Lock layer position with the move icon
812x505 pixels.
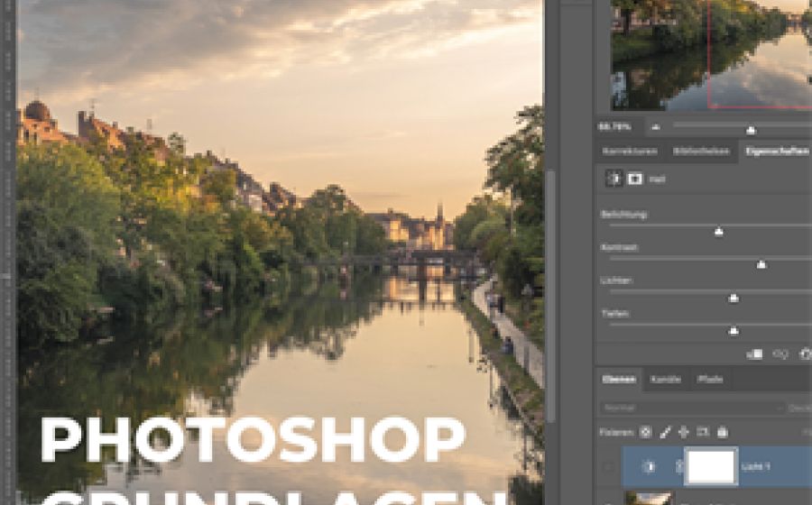684,432
